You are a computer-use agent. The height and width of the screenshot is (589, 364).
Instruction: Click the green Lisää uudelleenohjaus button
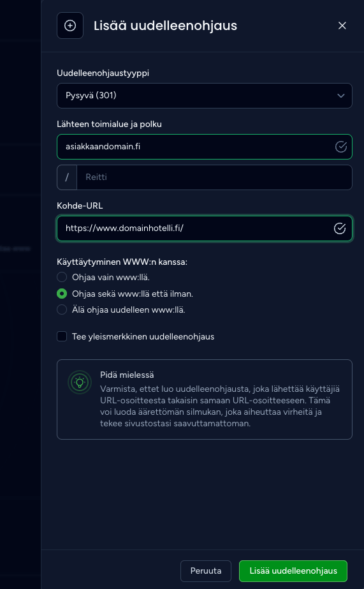pos(293,571)
